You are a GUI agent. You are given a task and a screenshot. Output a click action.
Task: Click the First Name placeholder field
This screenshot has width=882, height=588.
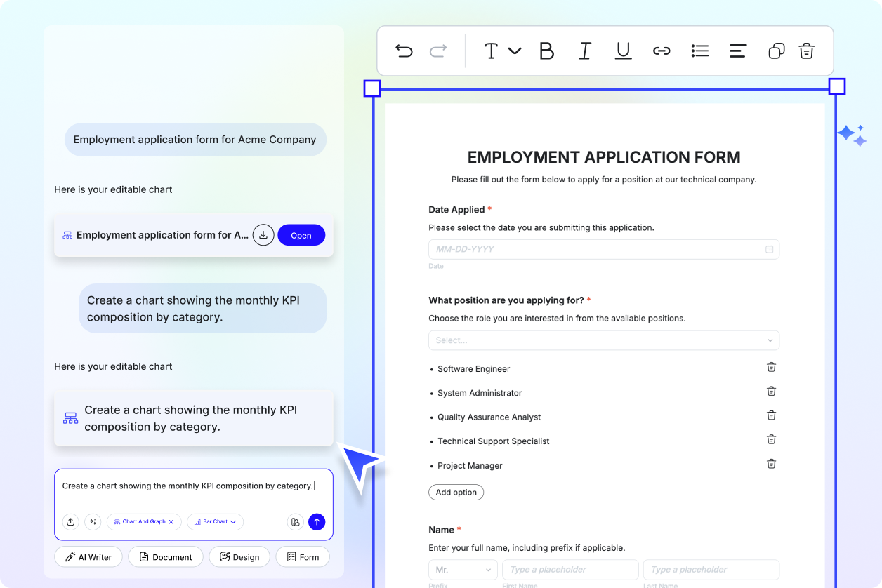click(x=570, y=570)
